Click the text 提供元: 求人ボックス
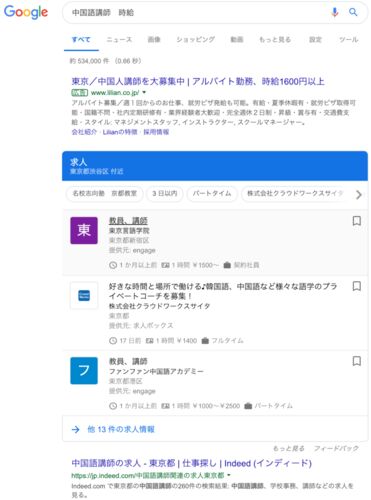Viewport: 371px width, 500px height. click(141, 325)
